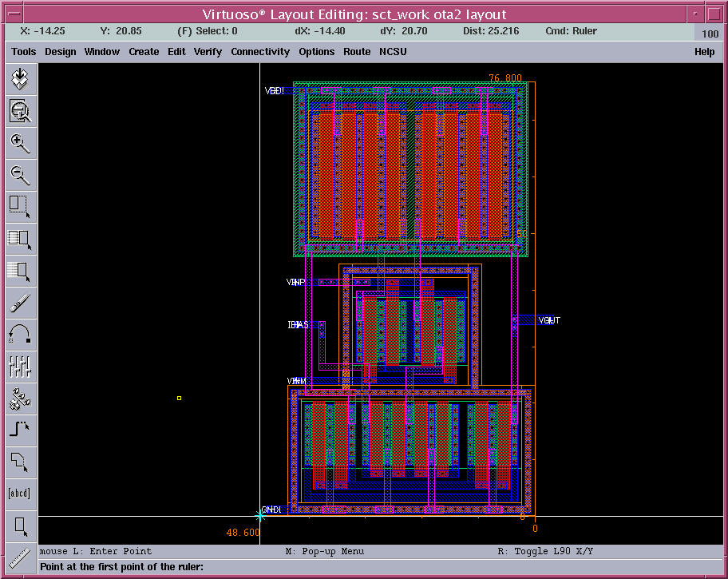This screenshot has width=728, height=579.
Task: Click the VINM pin label
Action: coord(296,381)
